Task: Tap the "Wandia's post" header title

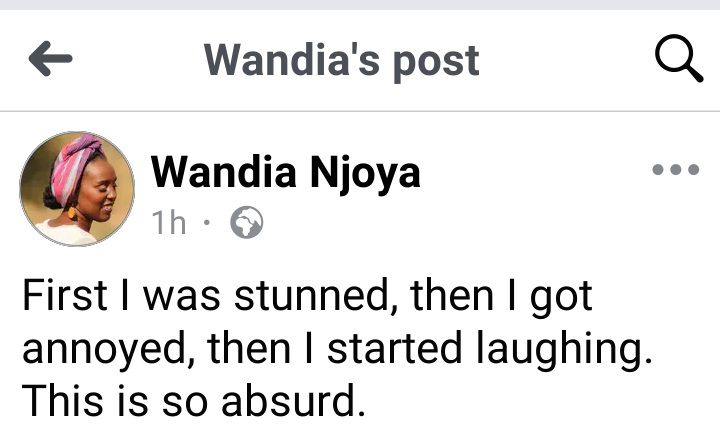Action: tap(342, 61)
